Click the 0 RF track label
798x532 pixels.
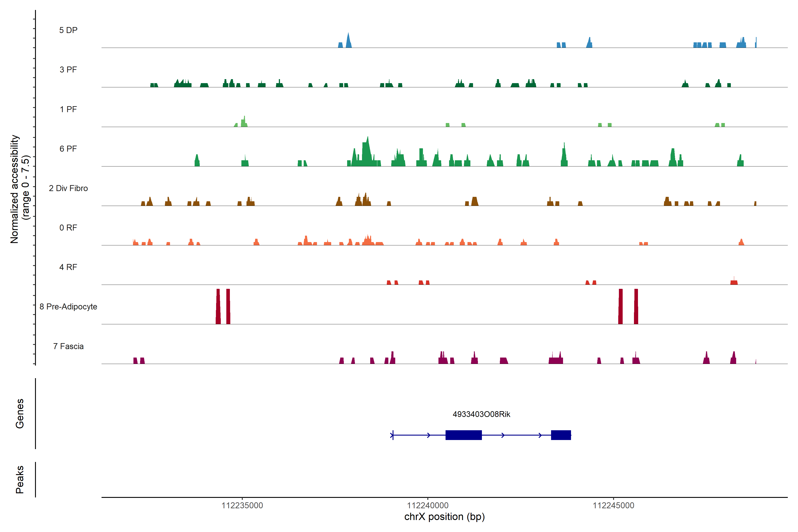tap(68, 228)
